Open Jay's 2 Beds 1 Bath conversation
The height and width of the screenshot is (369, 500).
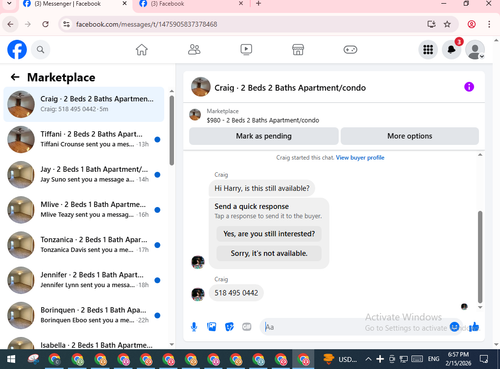84,175
